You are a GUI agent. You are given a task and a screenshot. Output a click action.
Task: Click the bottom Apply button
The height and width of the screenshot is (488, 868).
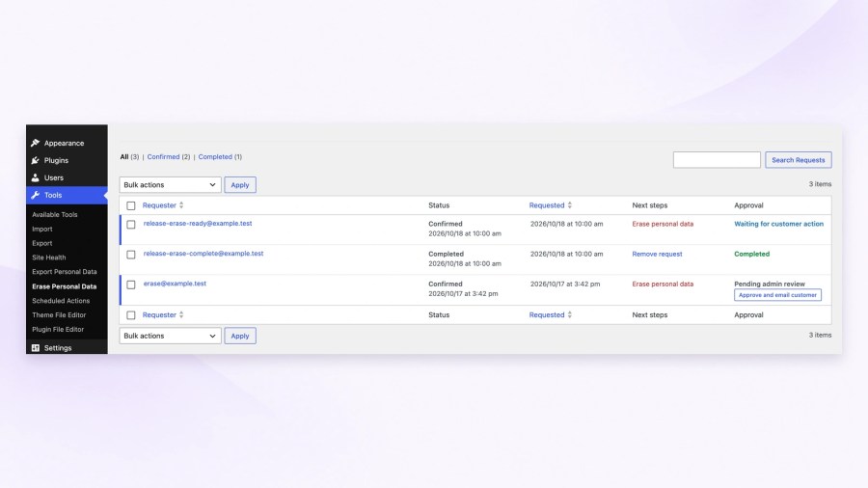[240, 336]
